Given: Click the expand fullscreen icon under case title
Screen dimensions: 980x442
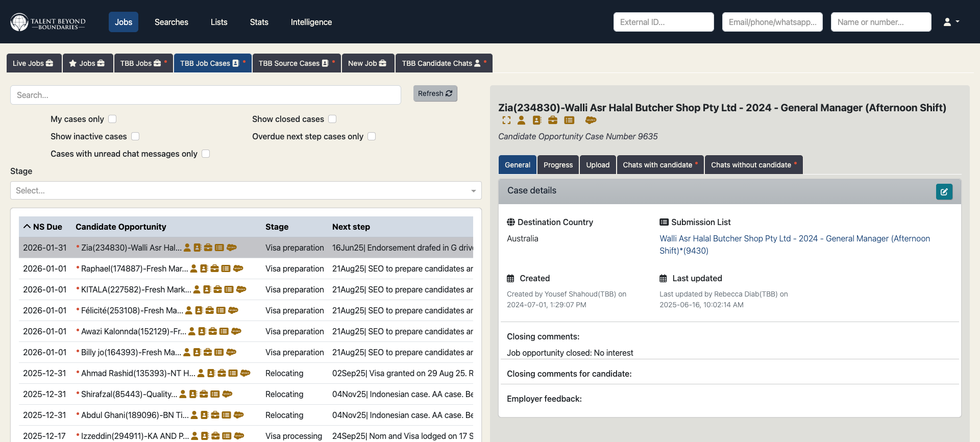Looking at the screenshot, I should (x=506, y=120).
